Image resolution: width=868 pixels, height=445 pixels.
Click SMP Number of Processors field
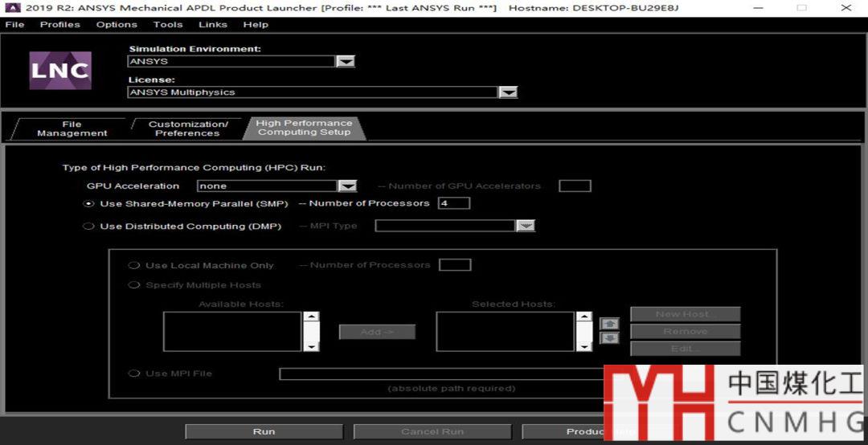454,203
